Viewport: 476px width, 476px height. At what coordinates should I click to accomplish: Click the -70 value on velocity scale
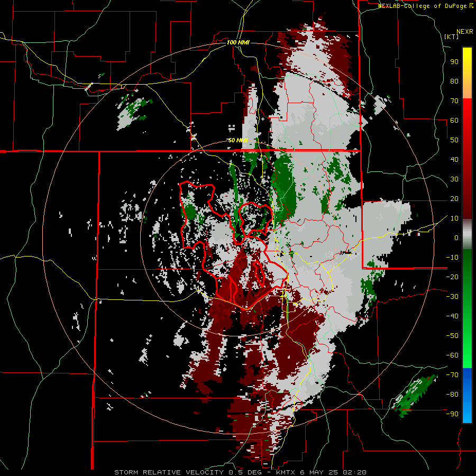pos(452,375)
